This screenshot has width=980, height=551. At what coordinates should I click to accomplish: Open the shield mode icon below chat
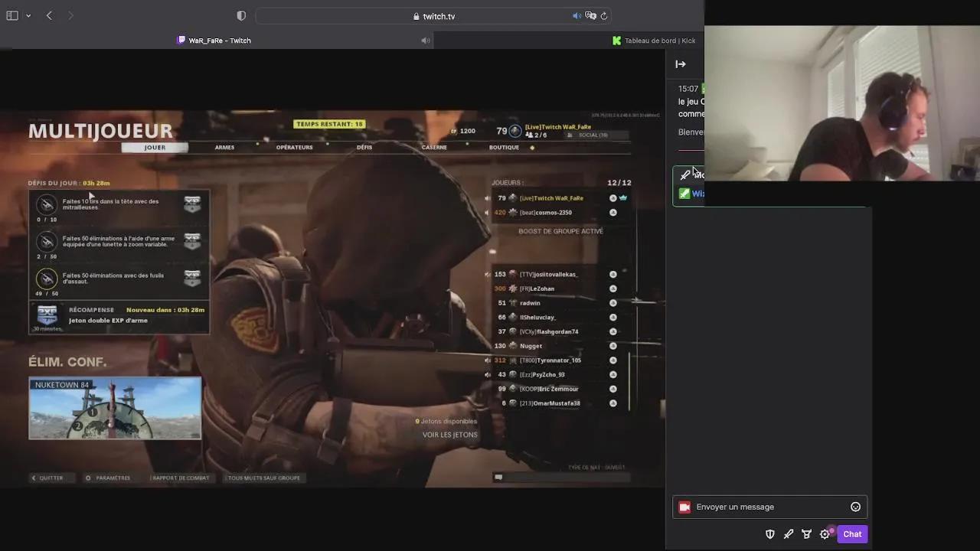pos(770,534)
